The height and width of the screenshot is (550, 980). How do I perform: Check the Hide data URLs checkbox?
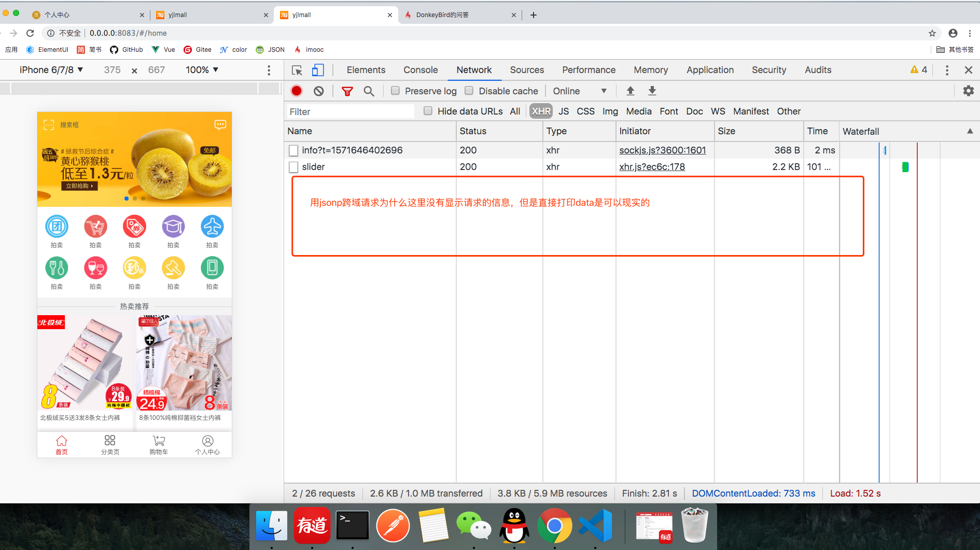[428, 111]
